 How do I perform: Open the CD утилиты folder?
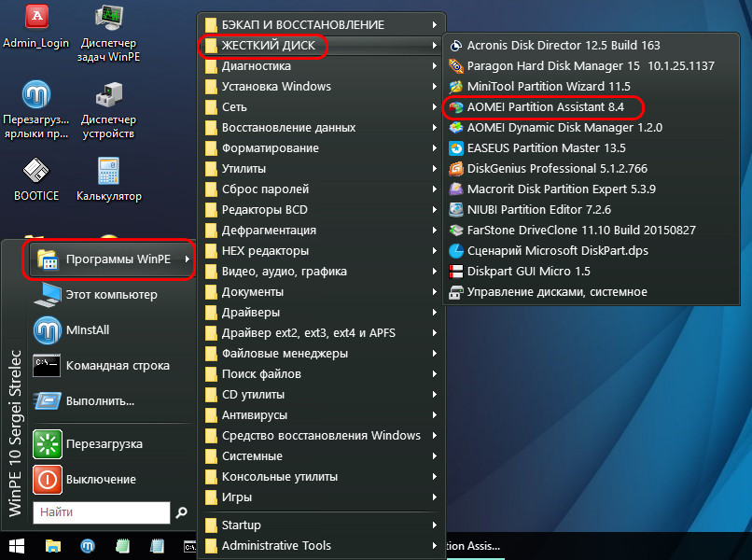tap(321, 395)
